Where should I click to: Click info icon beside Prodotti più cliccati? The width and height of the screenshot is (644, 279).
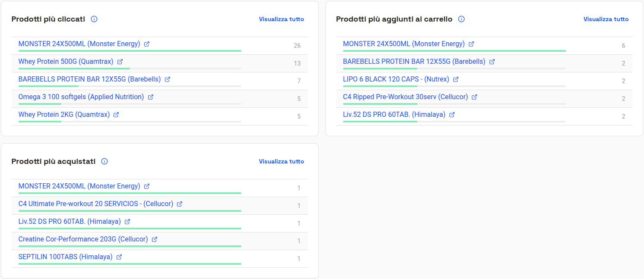[94, 19]
